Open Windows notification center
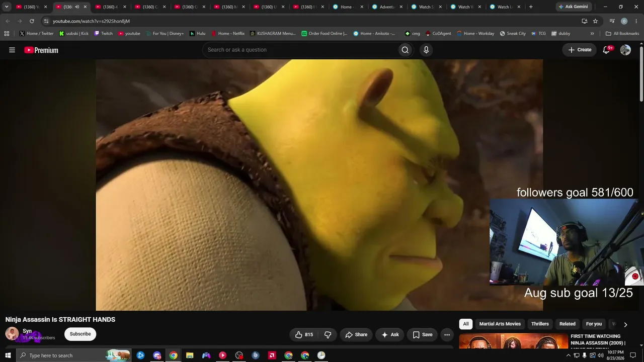Screen dimensions: 644x362 pos(633,355)
